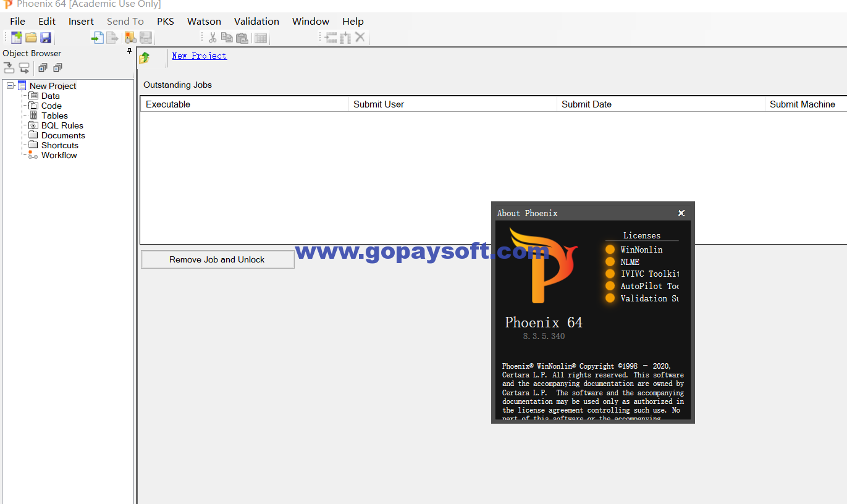Click the NLME license indicator light
Screen dimensions: 847x504
pos(610,262)
